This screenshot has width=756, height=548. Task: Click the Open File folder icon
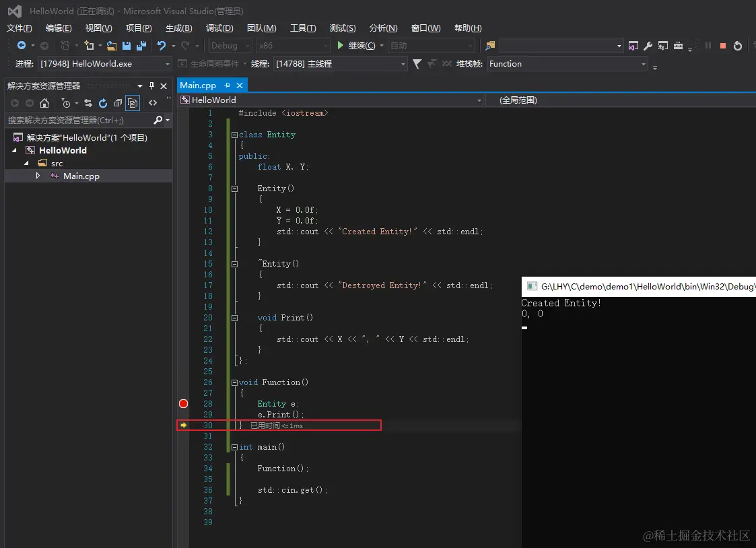111,45
